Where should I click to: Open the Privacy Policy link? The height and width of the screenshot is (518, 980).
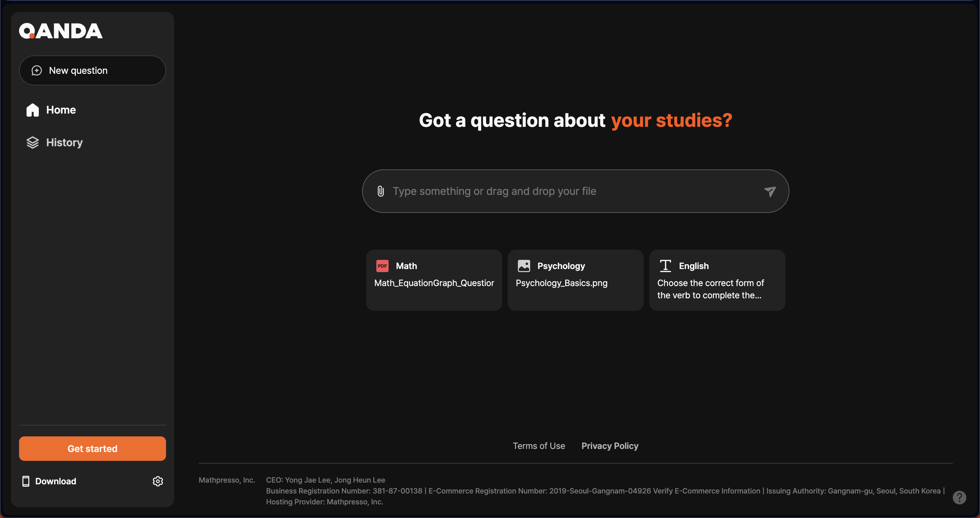(610, 446)
